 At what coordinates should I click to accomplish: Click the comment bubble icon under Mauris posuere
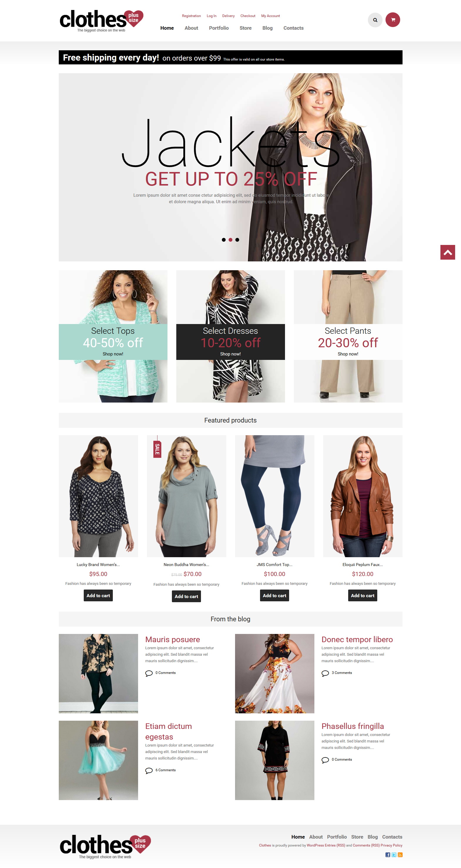pos(149,673)
